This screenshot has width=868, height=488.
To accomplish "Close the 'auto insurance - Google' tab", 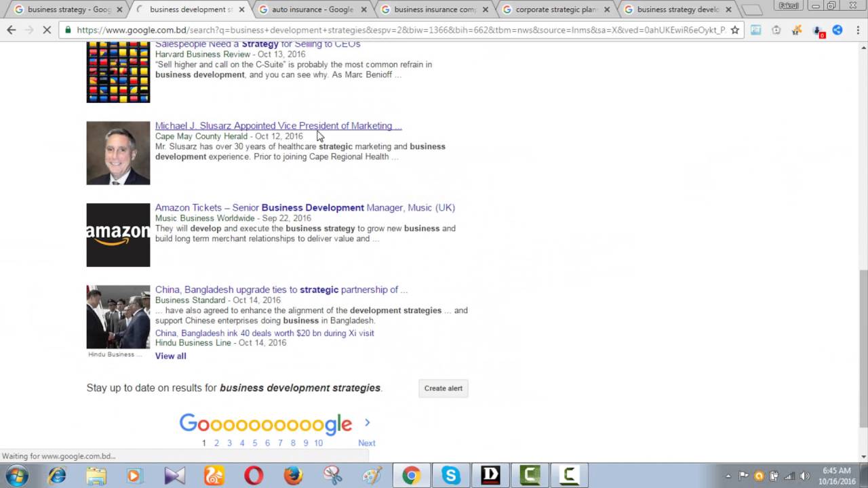I will pos(363,9).
